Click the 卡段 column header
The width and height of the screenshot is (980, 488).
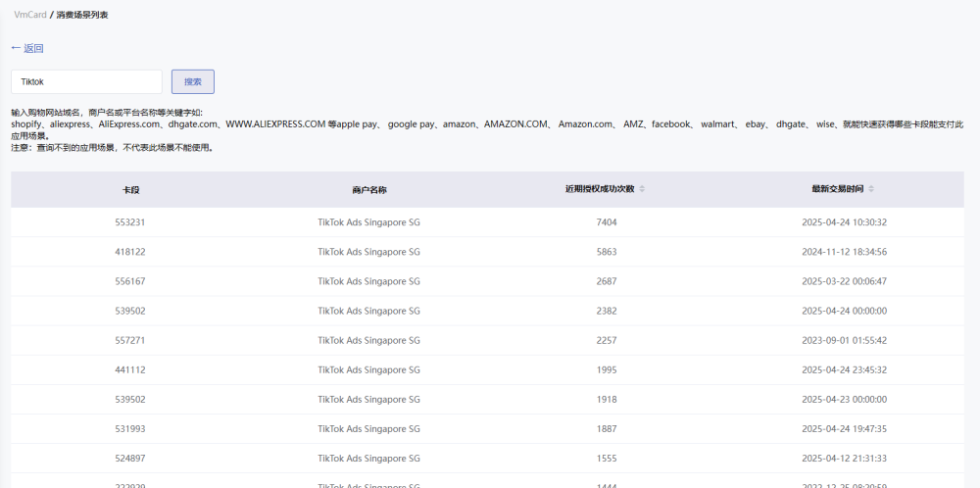[130, 189]
